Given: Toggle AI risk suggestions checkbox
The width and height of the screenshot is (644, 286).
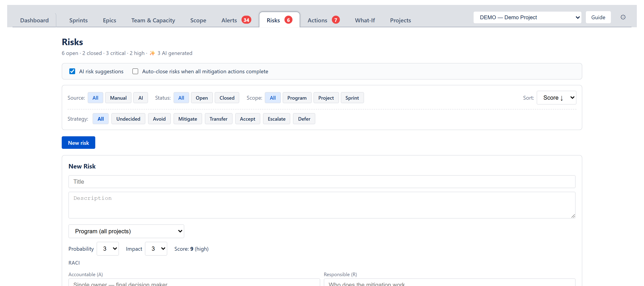Looking at the screenshot, I should [x=72, y=71].
